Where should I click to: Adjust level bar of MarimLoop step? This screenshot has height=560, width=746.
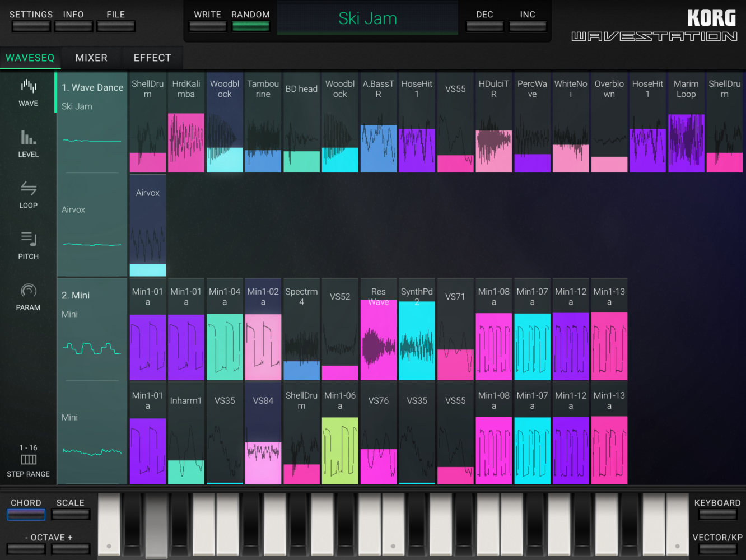(686, 143)
